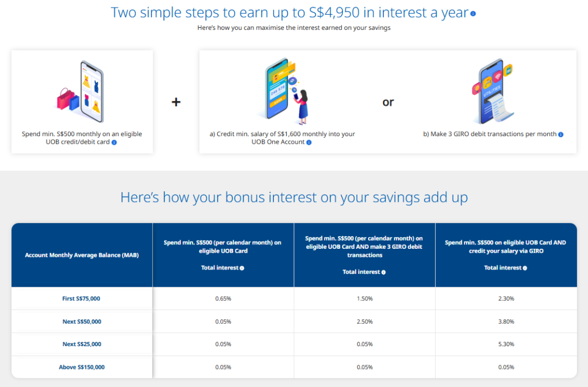Image resolution: width=588 pixels, height=387 pixels.
Task: Click Total interest info icon in GIRO debit column
Action: pyautogui.click(x=383, y=272)
